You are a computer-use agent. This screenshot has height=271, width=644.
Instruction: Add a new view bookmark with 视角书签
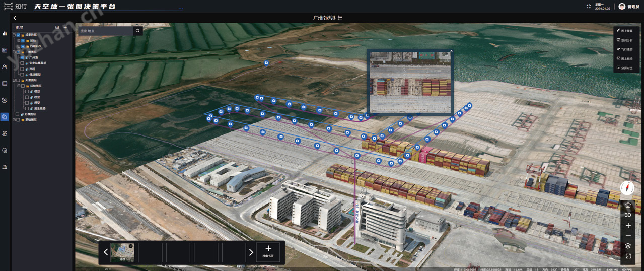click(268, 252)
